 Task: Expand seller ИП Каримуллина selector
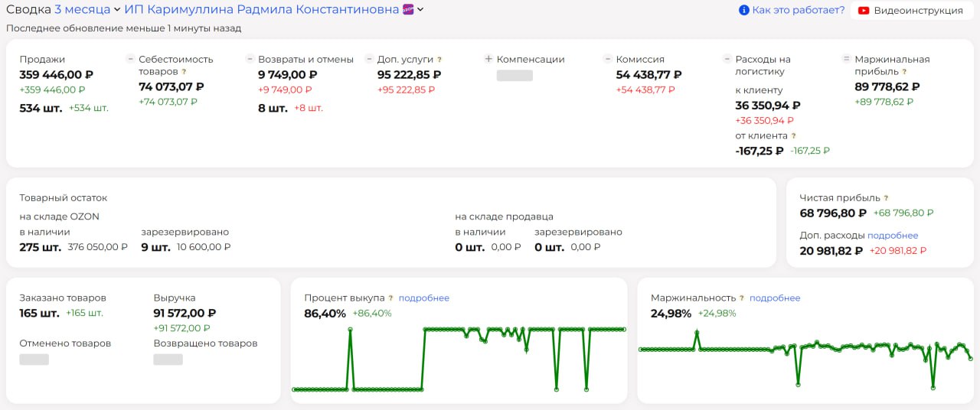coord(421,10)
